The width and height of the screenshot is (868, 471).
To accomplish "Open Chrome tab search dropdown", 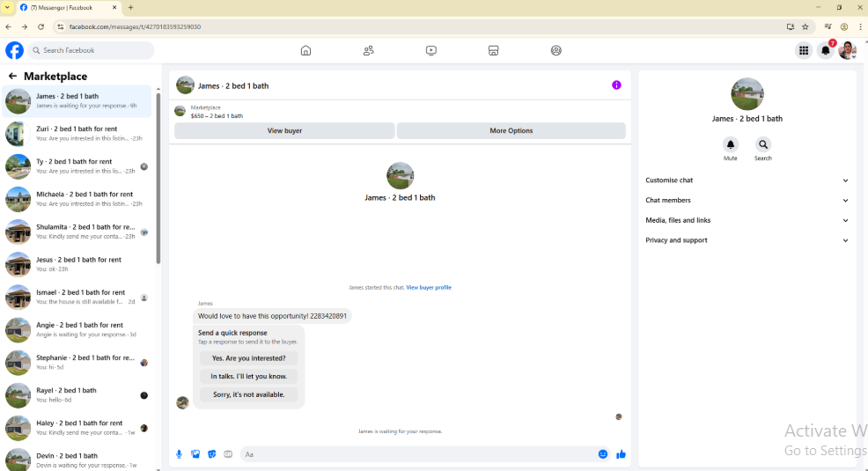I will [x=7, y=8].
